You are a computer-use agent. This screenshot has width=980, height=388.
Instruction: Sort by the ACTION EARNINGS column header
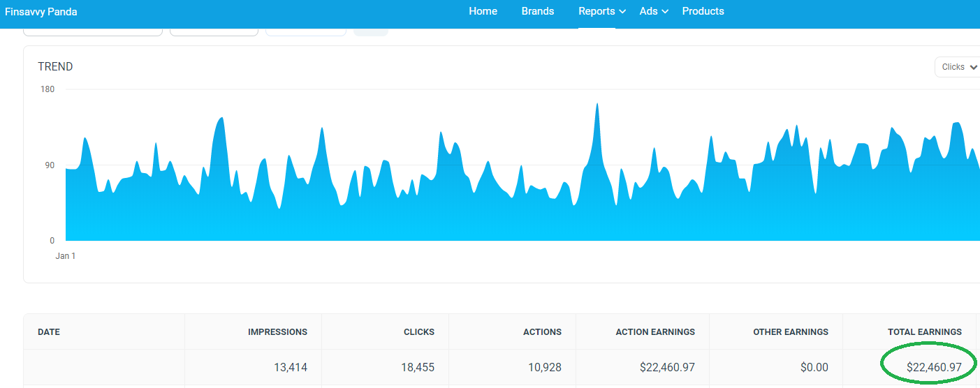point(654,332)
